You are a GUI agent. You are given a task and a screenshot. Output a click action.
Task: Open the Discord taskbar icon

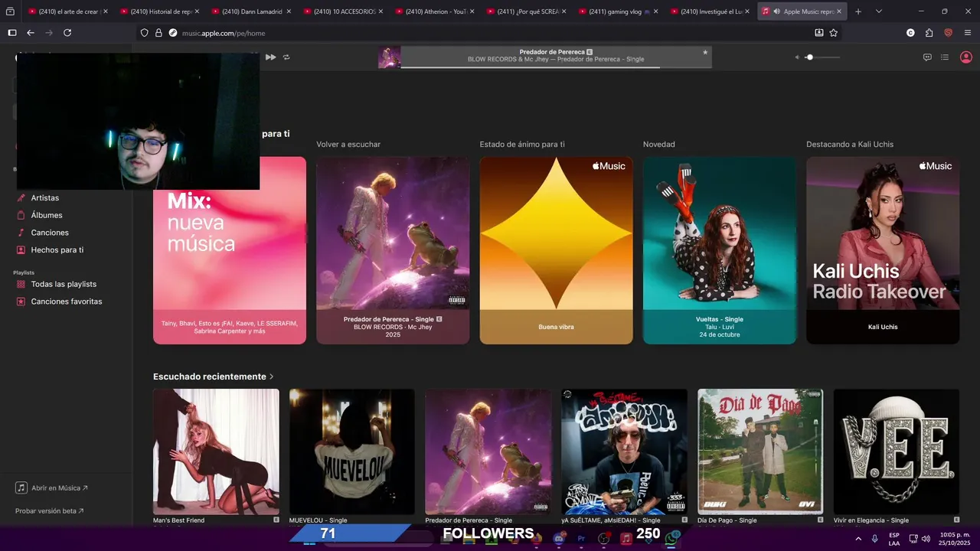click(x=559, y=539)
